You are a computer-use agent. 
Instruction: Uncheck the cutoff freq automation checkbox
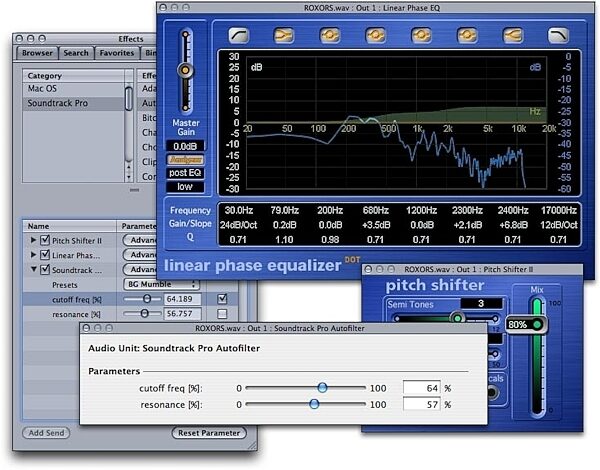(x=222, y=299)
